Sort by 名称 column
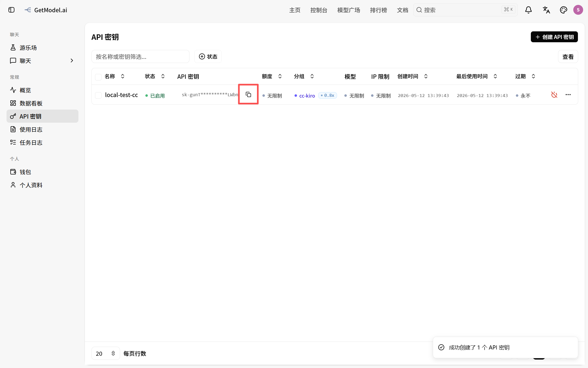This screenshot has height=368, width=588. coord(115,76)
